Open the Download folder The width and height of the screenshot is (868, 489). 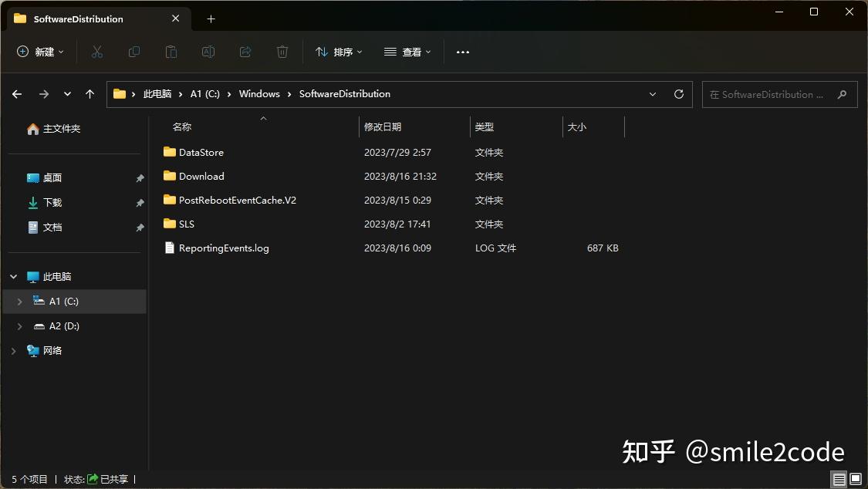(201, 176)
